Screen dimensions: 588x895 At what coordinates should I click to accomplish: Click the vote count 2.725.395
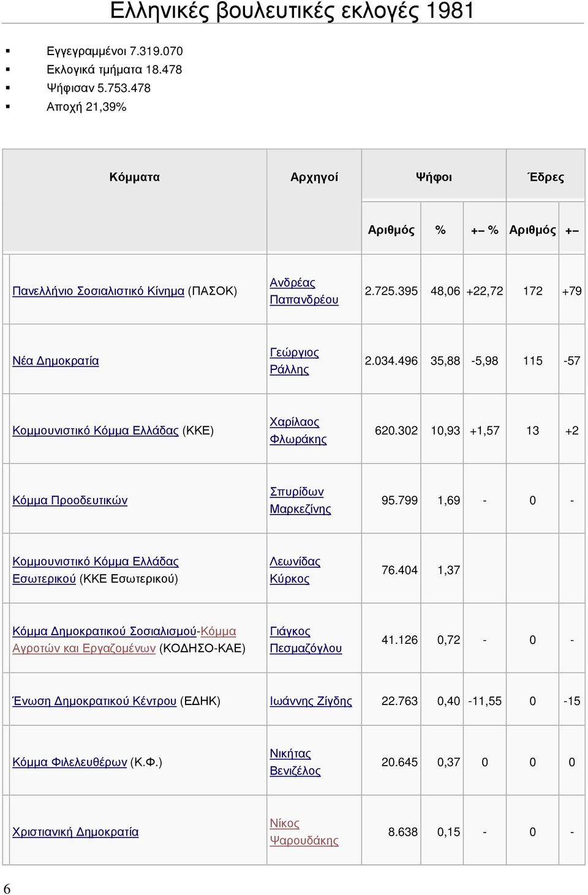tap(391, 291)
